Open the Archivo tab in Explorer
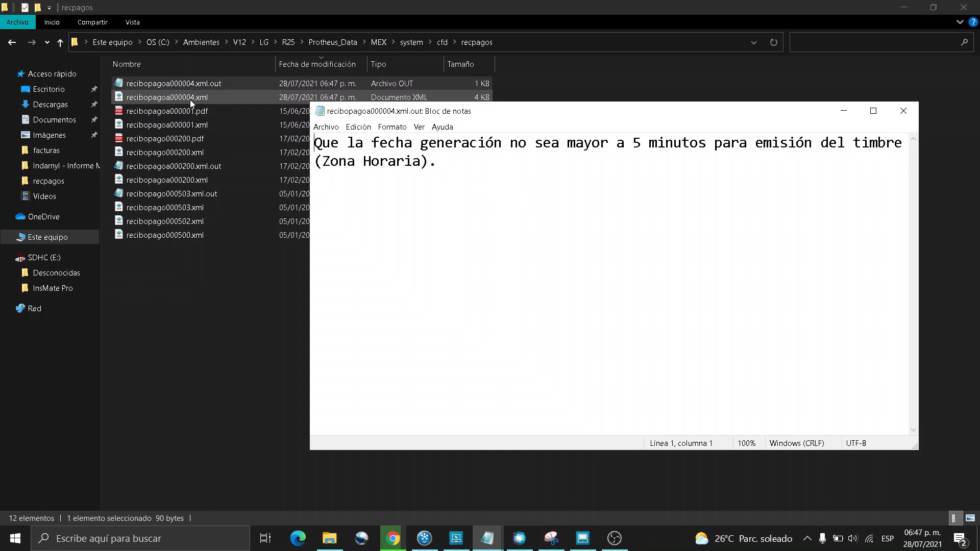This screenshot has height=551, width=980. tap(17, 22)
